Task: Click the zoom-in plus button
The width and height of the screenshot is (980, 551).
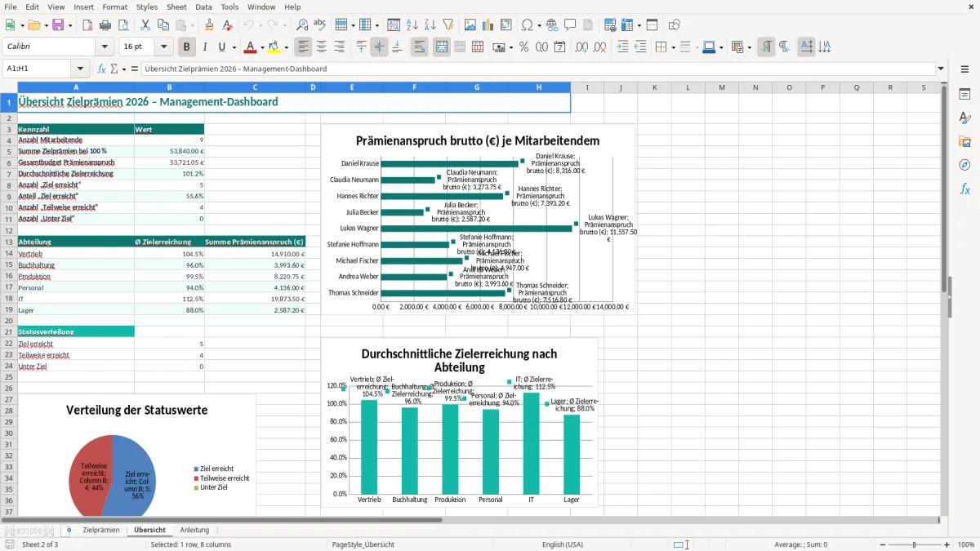Action: (947, 544)
